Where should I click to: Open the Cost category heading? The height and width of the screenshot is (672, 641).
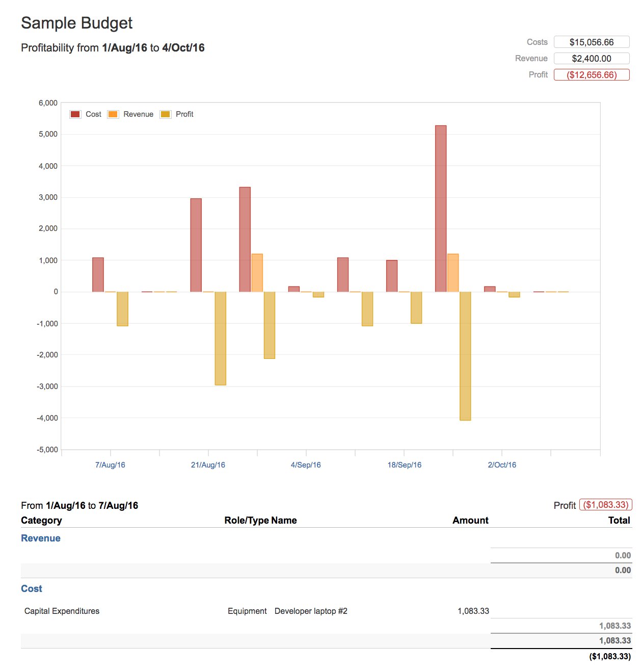(32, 589)
